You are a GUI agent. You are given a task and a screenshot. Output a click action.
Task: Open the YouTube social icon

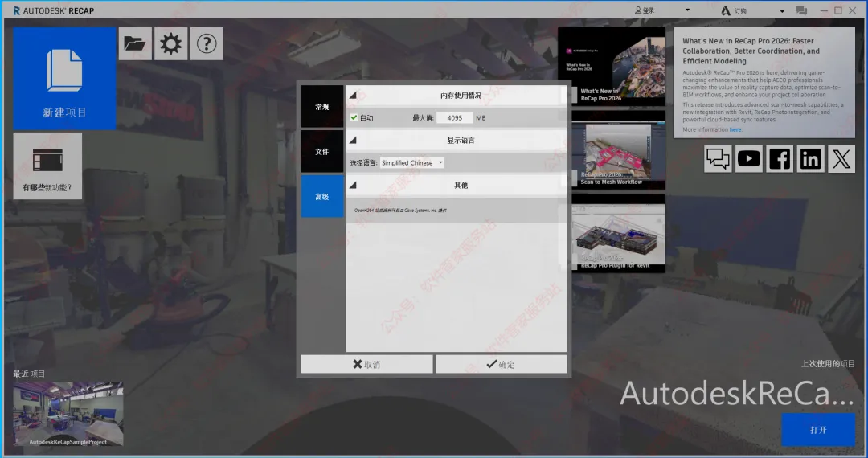coord(749,159)
